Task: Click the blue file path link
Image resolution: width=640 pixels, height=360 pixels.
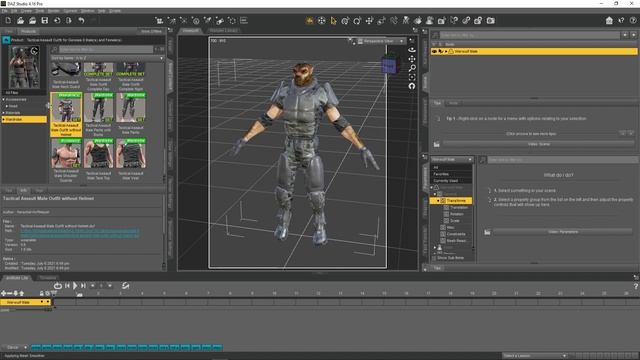Action: (80, 233)
